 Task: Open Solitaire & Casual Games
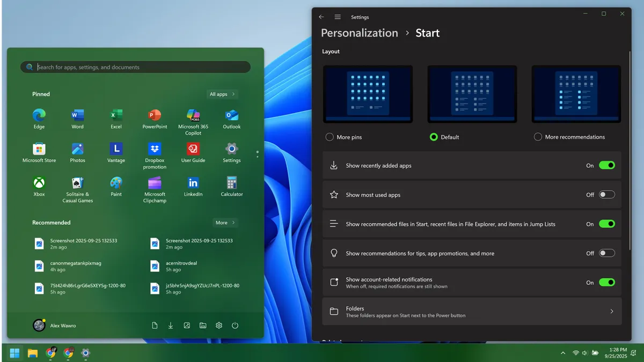(x=77, y=186)
